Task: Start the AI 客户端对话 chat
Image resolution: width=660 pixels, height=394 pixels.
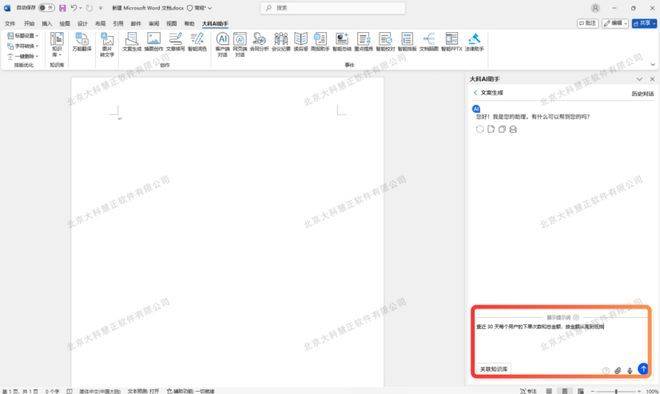Action: [x=222, y=45]
